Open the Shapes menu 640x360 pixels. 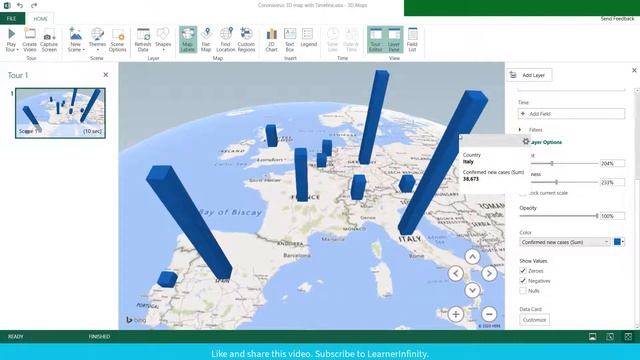tap(163, 40)
